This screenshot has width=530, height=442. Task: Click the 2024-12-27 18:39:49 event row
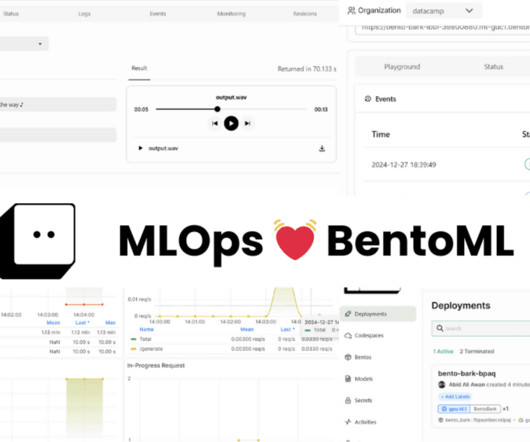tap(446, 165)
